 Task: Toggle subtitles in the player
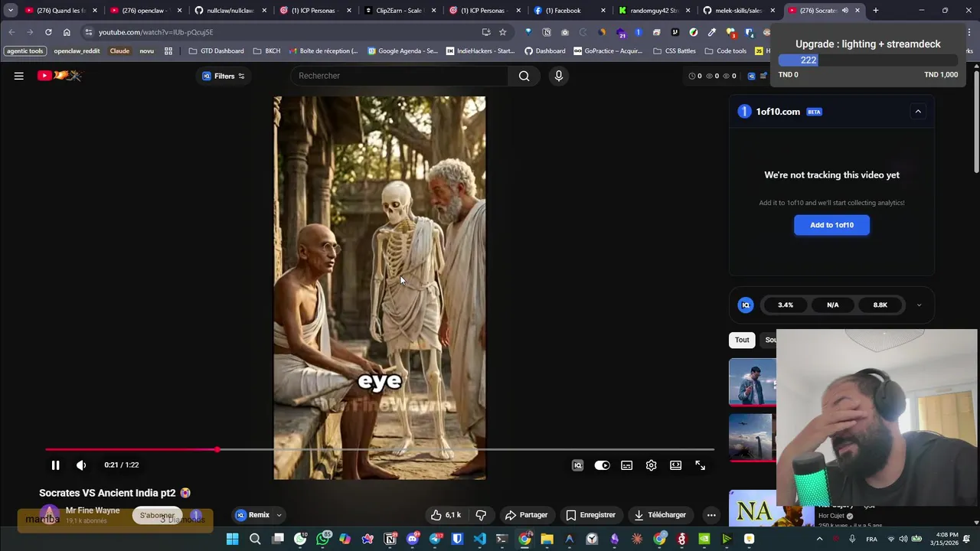[627, 465]
